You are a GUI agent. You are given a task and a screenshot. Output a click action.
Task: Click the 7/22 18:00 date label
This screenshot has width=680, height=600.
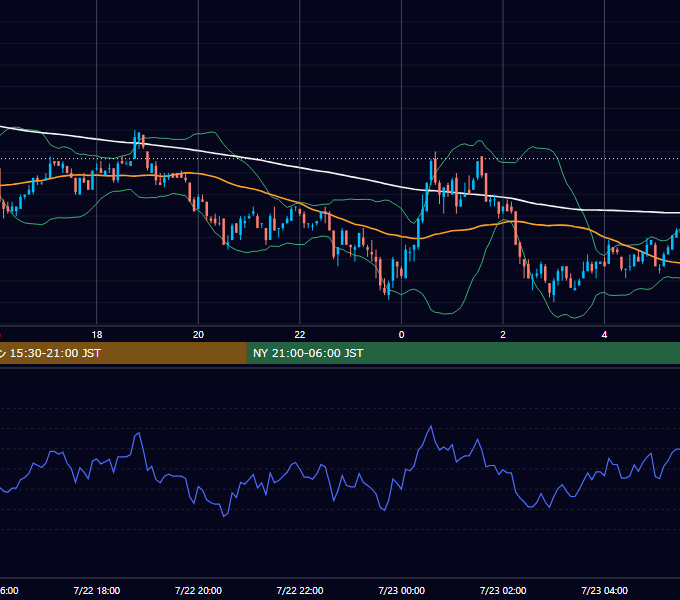click(97, 590)
